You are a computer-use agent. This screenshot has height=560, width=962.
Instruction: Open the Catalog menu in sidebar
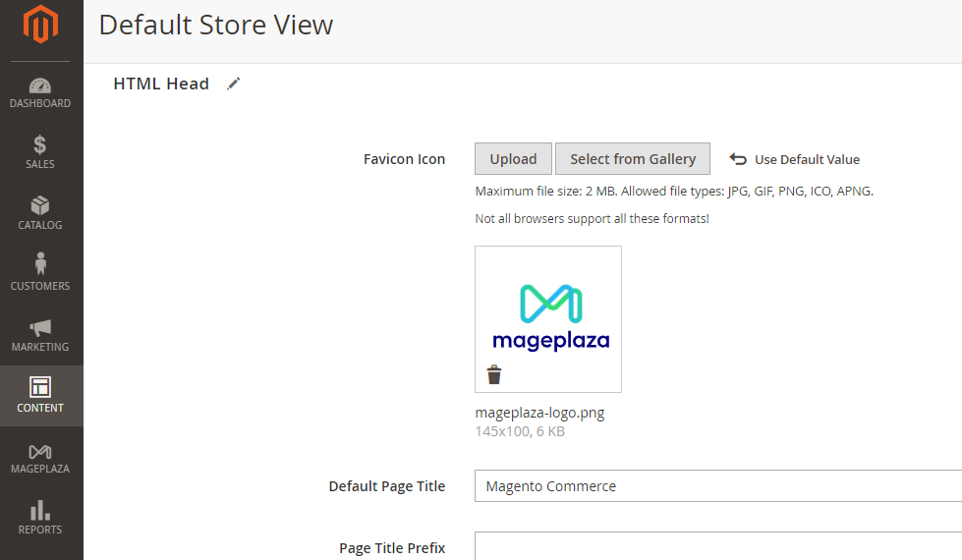[x=40, y=213]
